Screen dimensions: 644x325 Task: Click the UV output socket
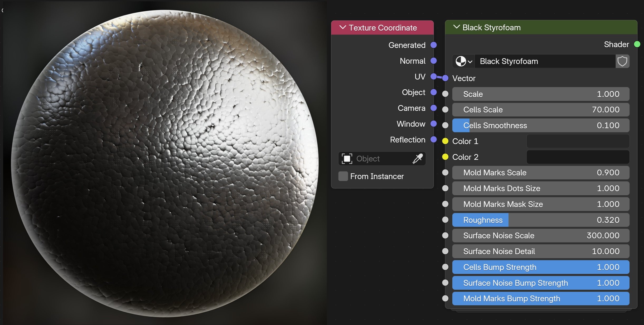(433, 77)
